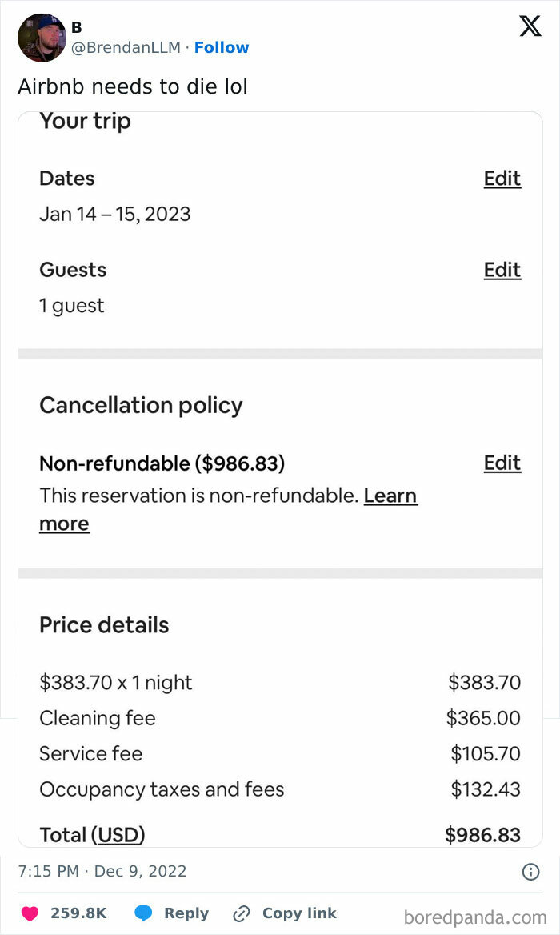Edit the trip dates
Image resolution: width=560 pixels, height=935 pixels.
502,179
